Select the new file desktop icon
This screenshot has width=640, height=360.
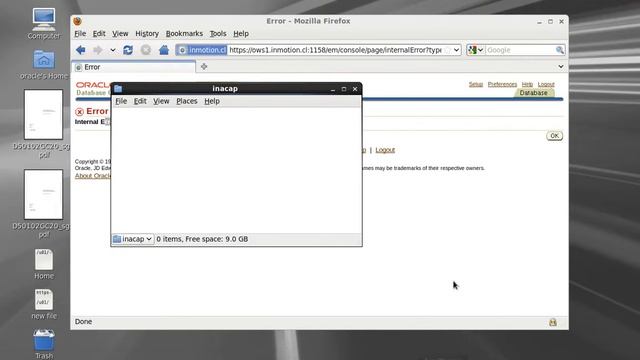pyautogui.click(x=44, y=304)
